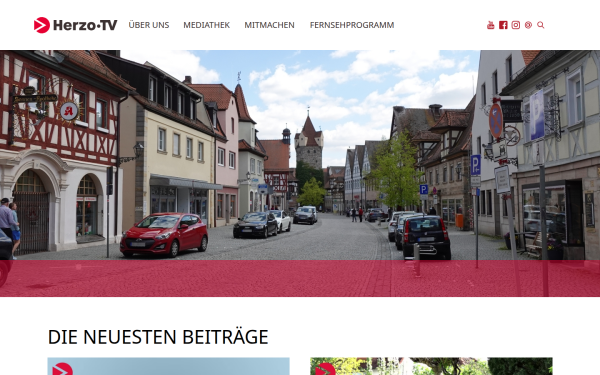This screenshot has width=600, height=375.
Task: Click the Herzo TV badge on right thumbnail
Action: [x=325, y=369]
